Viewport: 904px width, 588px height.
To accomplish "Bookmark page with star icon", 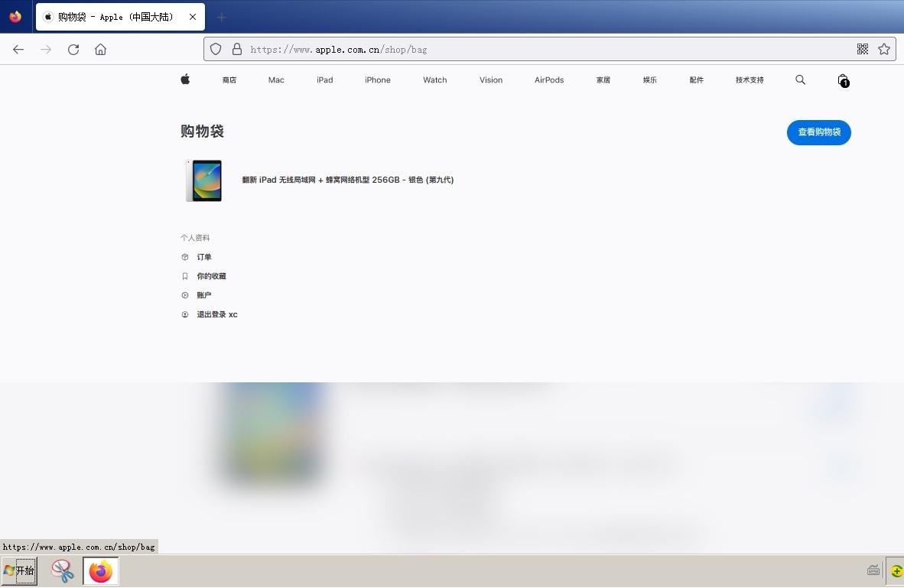I will [x=884, y=49].
